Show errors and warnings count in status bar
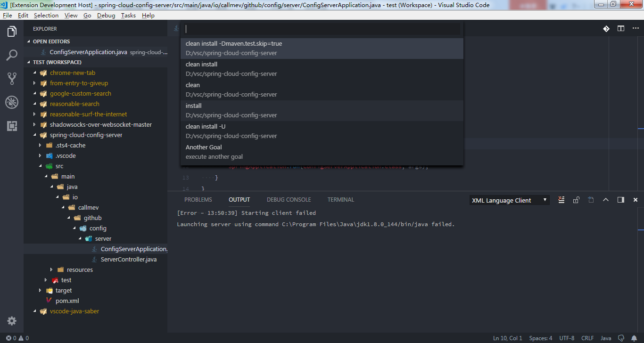This screenshot has height=343, width=644. coord(17,338)
